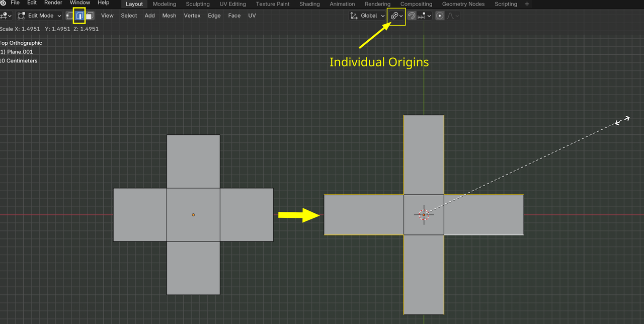Add a new workspace tab
Viewport: 644px width, 324px height.
527,4
